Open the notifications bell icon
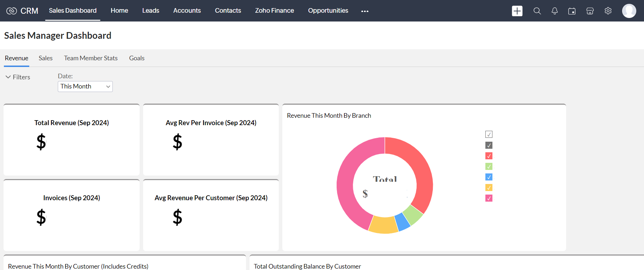Screen dimensions: 644x270 (554, 11)
